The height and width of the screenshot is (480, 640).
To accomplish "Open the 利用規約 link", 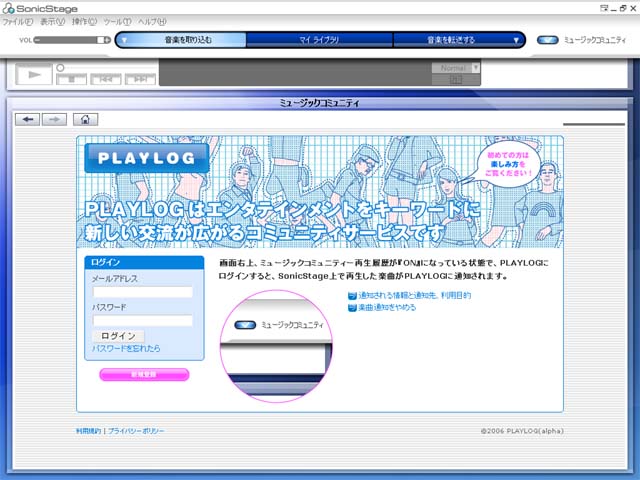I will [x=88, y=431].
